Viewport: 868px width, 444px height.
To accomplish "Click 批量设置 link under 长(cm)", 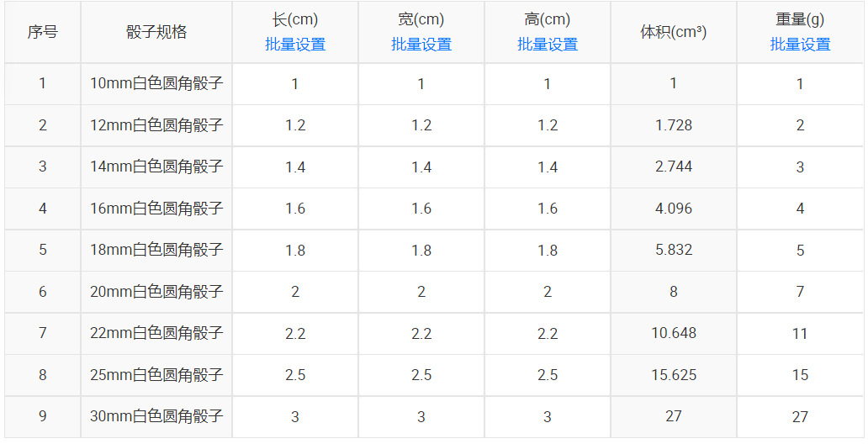I will (295, 45).
